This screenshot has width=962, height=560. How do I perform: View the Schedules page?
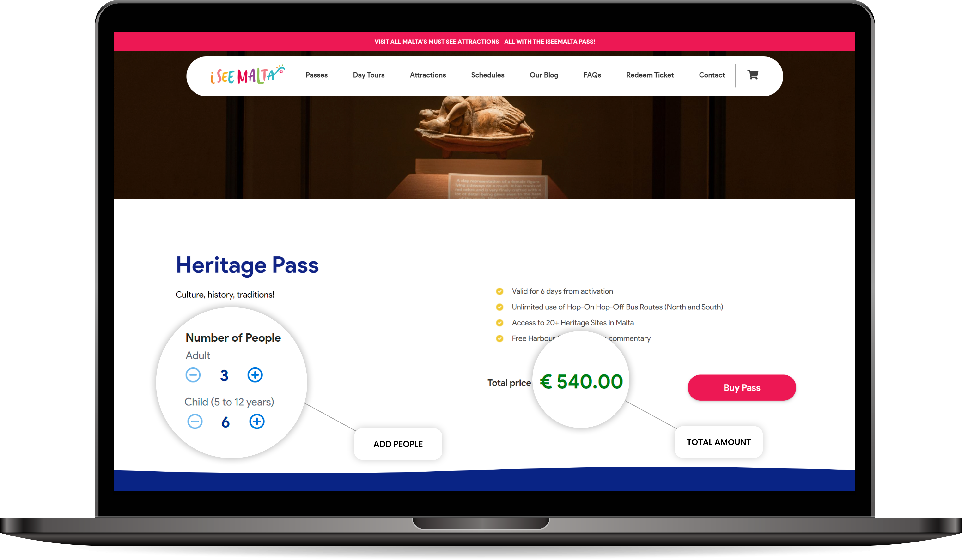click(x=487, y=75)
